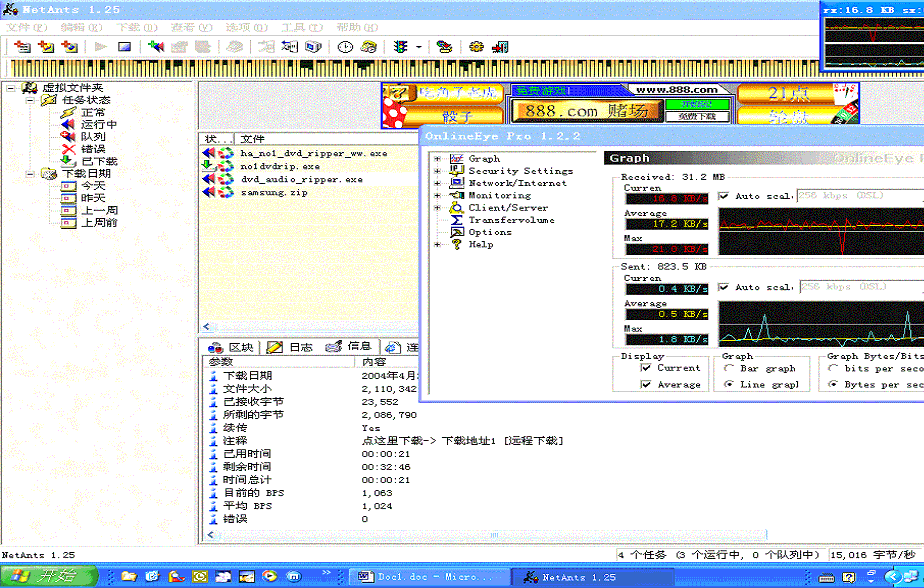Click the blue stop square toolbar icon

point(124,47)
